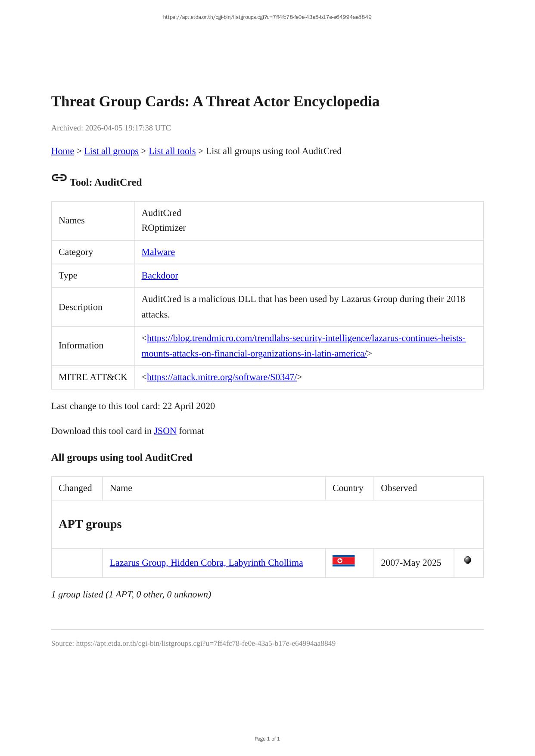Follow the Malware category link
Image resolution: width=535 pixels, height=756 pixels.
(x=158, y=252)
